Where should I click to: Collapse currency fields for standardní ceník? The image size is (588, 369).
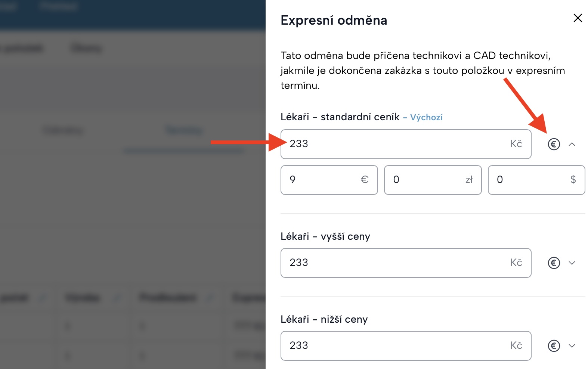pos(572,144)
